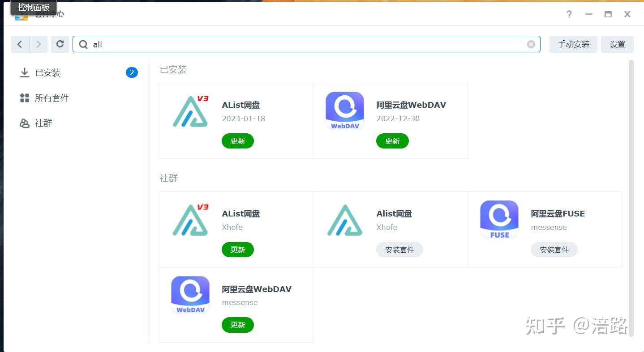
Task: Update installed AList网盘 dated 2023-01-18
Action: pyautogui.click(x=238, y=141)
